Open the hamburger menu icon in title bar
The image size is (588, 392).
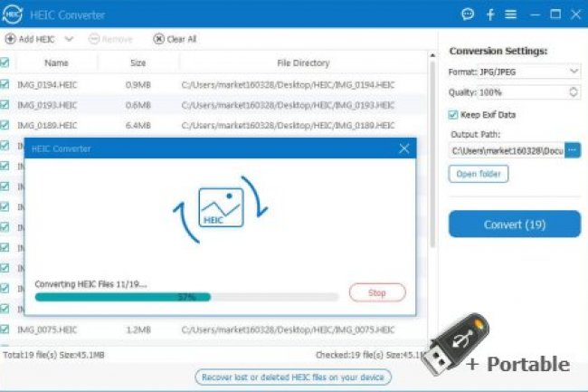point(511,14)
